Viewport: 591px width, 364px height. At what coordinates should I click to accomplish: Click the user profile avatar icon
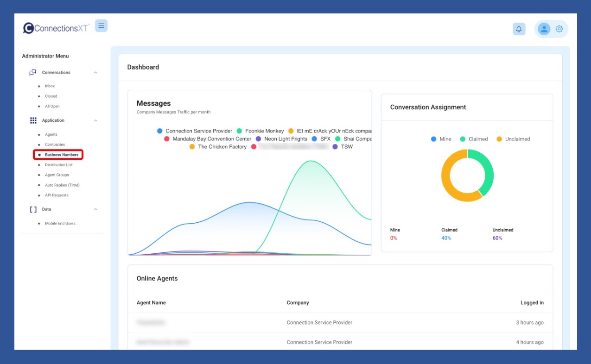tap(544, 29)
